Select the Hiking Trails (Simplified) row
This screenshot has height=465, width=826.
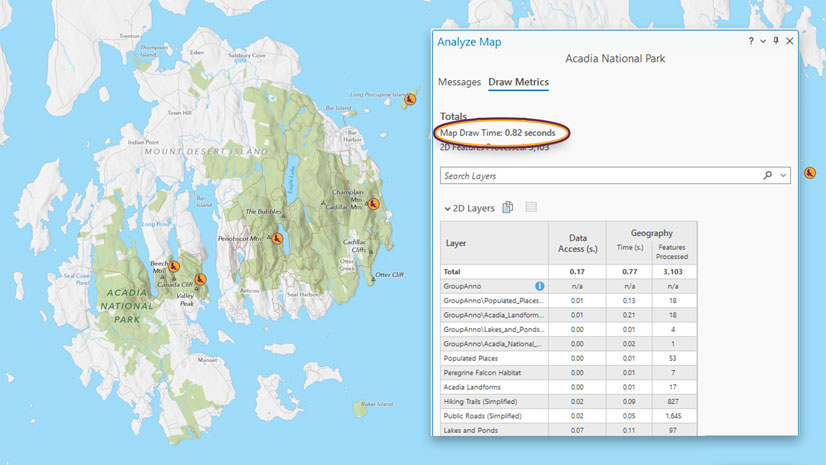(568, 401)
